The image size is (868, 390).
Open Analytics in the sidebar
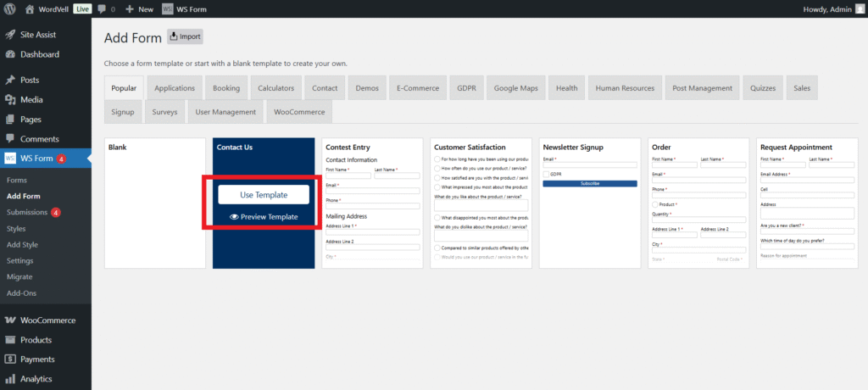(36, 379)
